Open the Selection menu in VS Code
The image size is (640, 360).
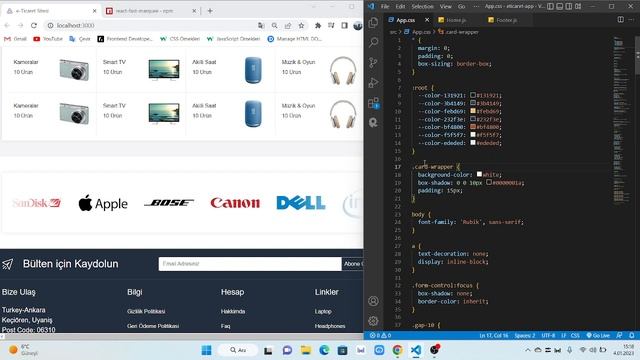coord(422,6)
